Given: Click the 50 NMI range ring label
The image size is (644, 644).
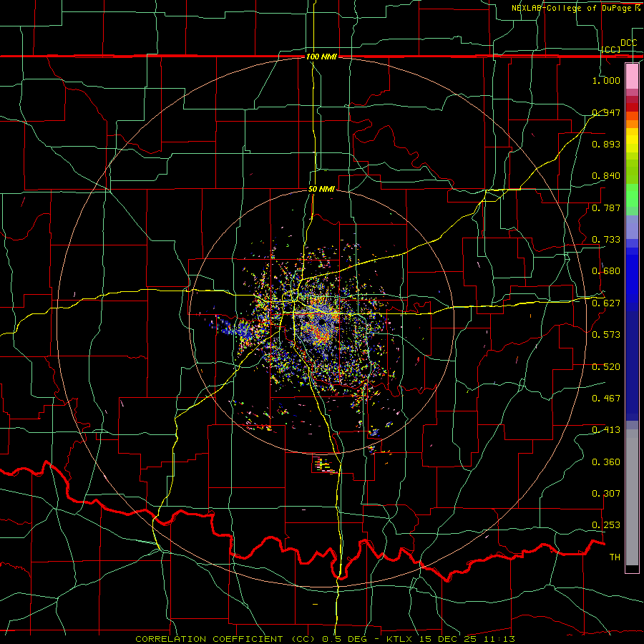Looking at the screenshot, I should (321, 190).
